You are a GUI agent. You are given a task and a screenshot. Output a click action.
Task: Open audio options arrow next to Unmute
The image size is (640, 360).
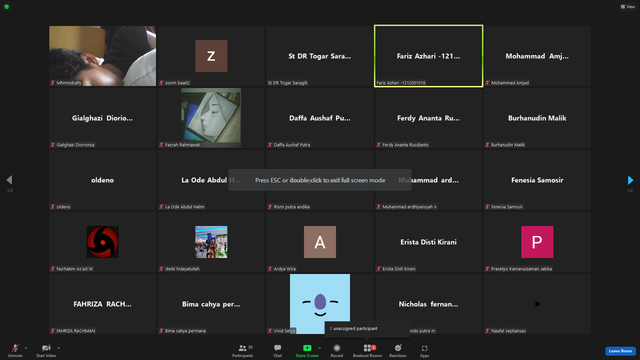[26, 348]
